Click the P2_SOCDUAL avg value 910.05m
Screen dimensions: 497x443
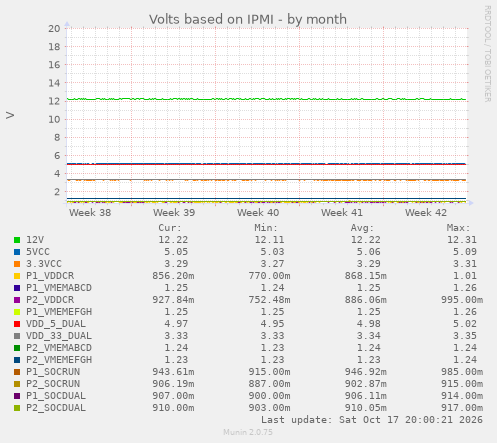(366, 408)
